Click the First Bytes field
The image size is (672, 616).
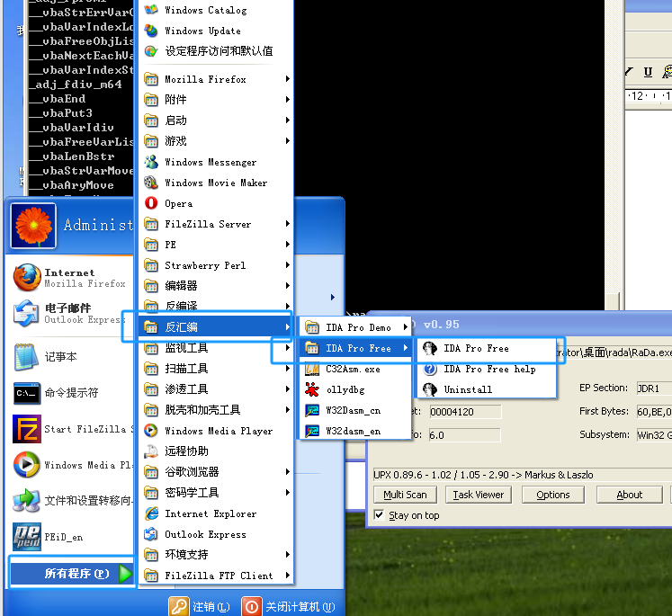(x=654, y=412)
